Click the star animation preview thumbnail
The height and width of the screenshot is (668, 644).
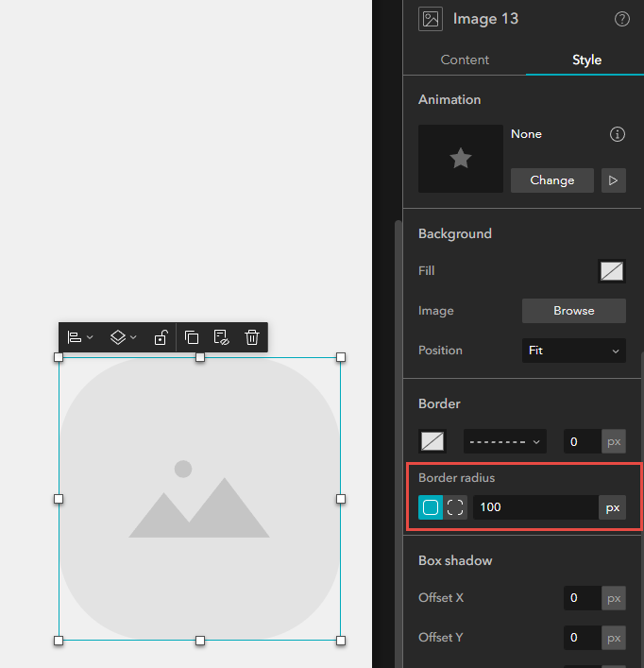pyautogui.click(x=461, y=159)
